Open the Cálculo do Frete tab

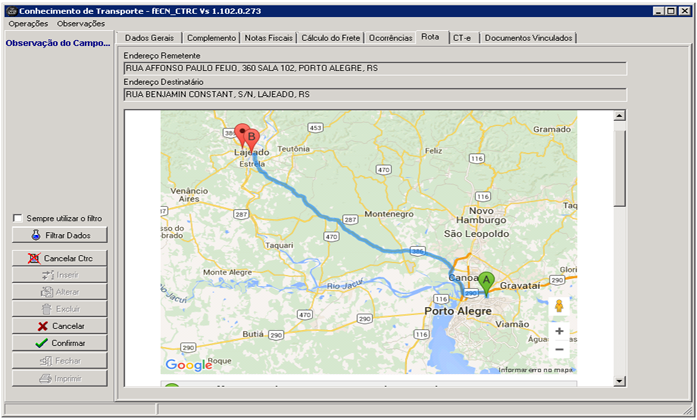[x=331, y=38]
